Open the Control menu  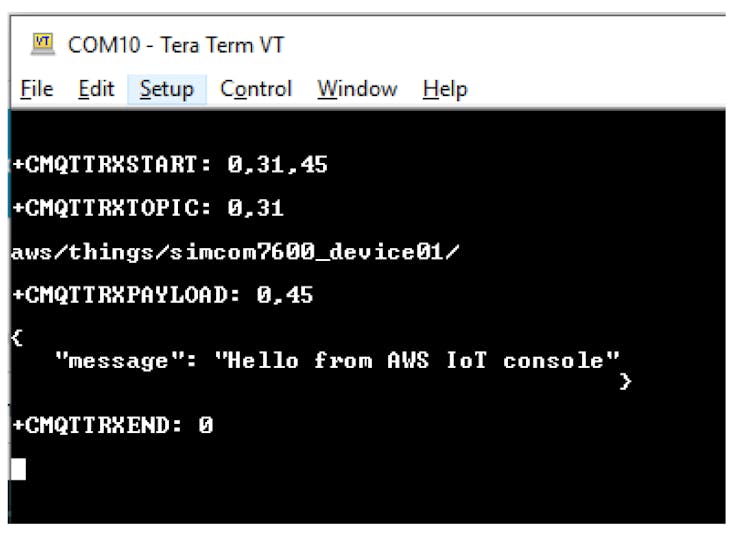tap(256, 89)
